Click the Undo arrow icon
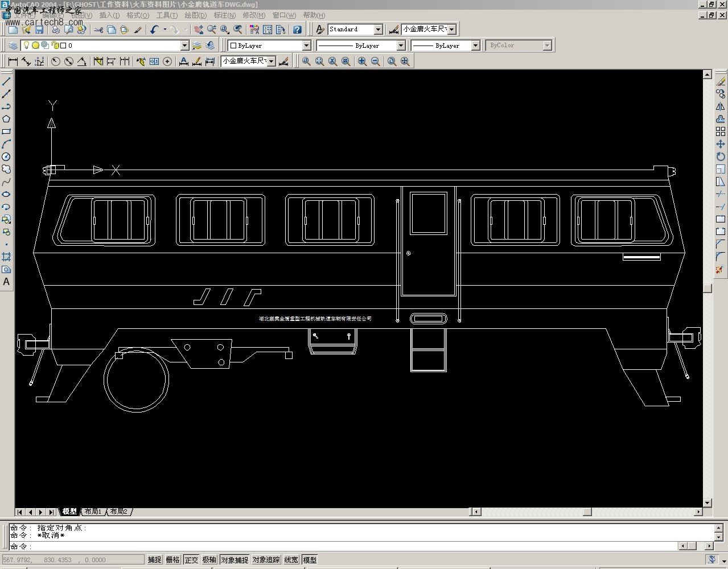Viewport: 728px width, 569px height. 154,30
